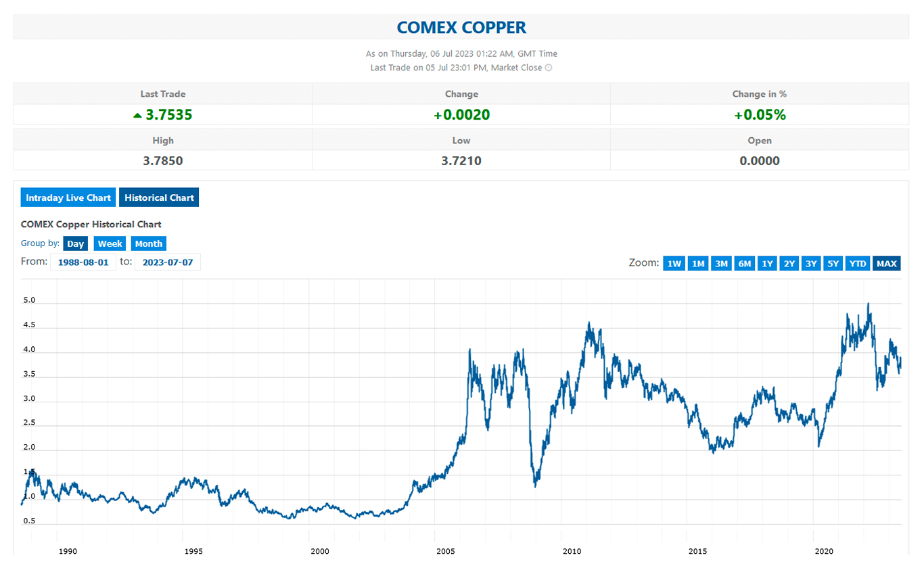The width and height of the screenshot is (924, 568).
Task: Select the 2Y zoom range
Action: click(789, 264)
